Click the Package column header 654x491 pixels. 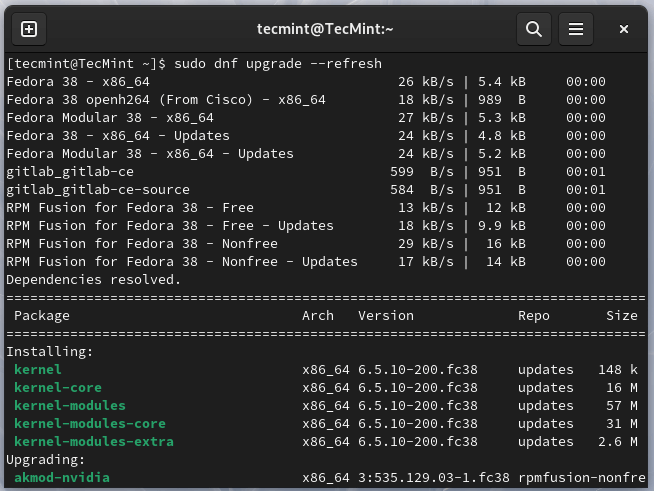click(42, 316)
